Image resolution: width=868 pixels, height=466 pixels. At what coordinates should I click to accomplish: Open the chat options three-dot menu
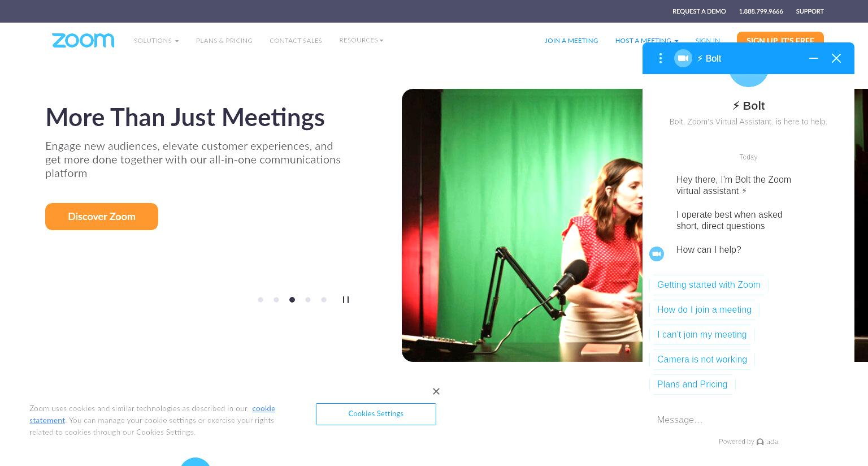click(x=660, y=58)
